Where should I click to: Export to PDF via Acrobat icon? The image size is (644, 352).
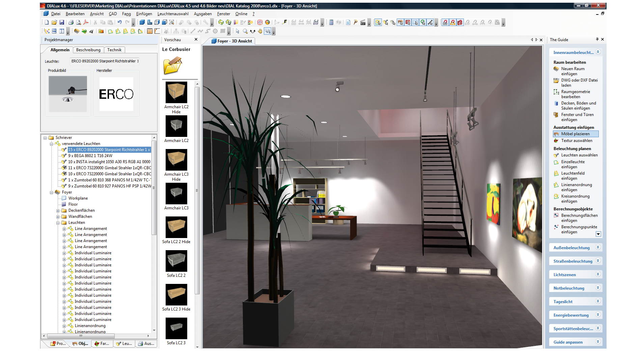(86, 23)
